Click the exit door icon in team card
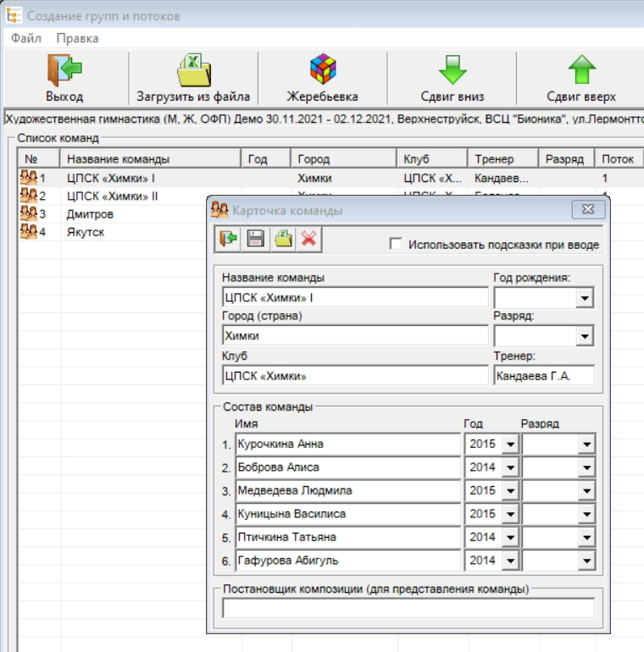The height and width of the screenshot is (652, 644). pos(228,240)
